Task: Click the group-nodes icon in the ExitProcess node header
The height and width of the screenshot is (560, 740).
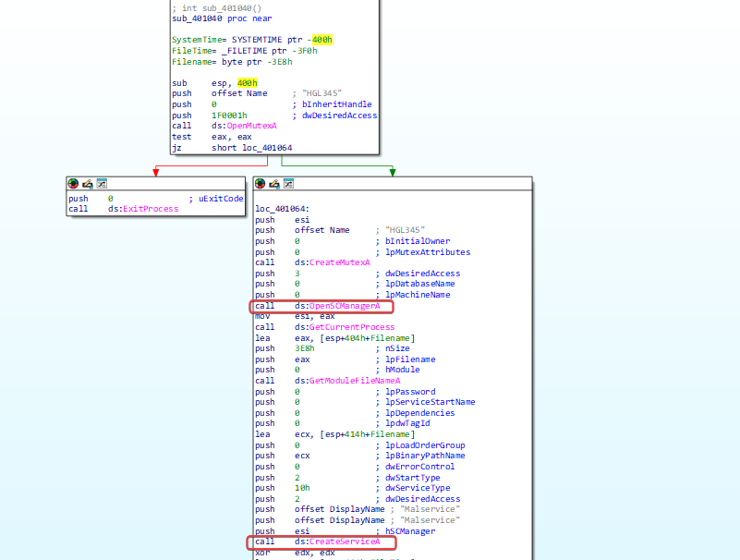Action: [102, 184]
